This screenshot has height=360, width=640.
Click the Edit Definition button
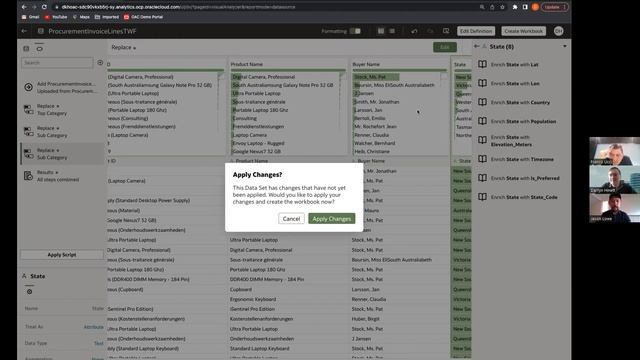[476, 31]
